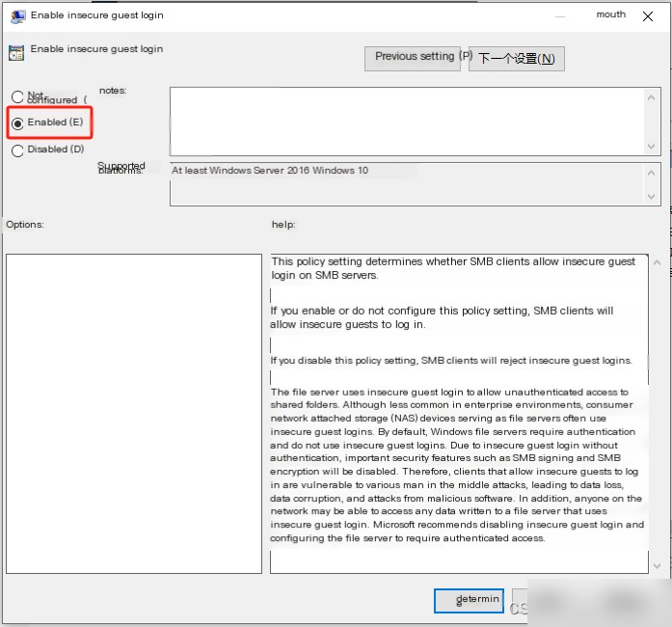This screenshot has width=672, height=627.
Task: Click inside the notes text box
Action: click(407, 122)
